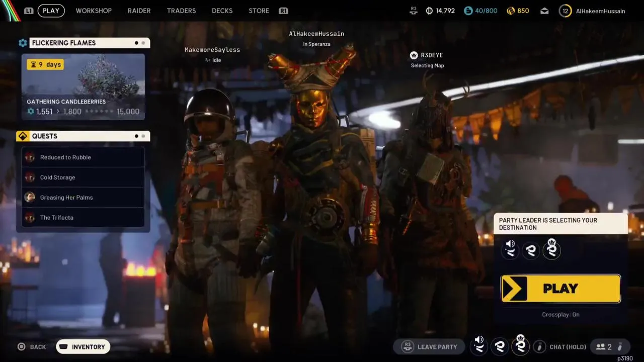Click the Greasing Her Palms trader portrait icon

30,198
